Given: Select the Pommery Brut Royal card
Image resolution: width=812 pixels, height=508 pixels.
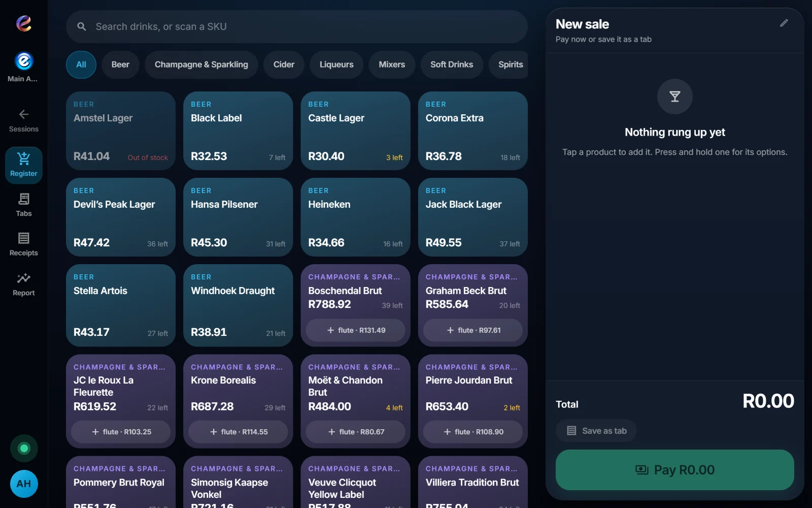Looking at the screenshot, I should point(121,483).
